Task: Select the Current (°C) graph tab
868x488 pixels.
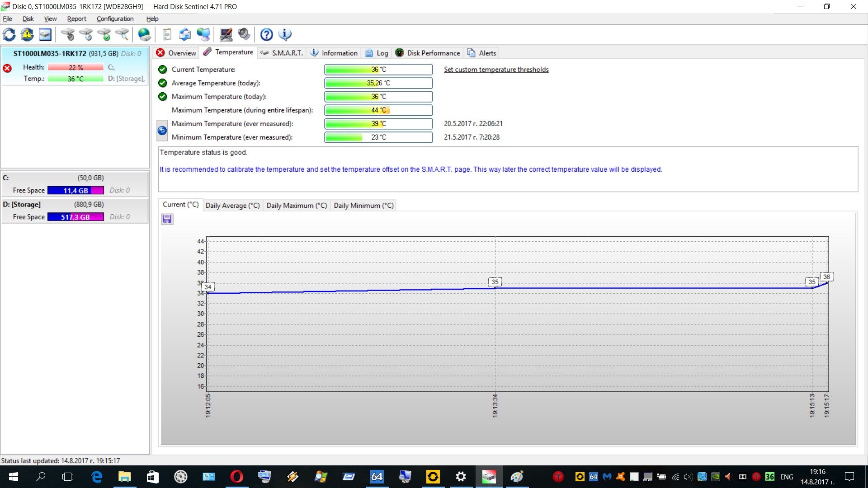Action: pyautogui.click(x=180, y=205)
